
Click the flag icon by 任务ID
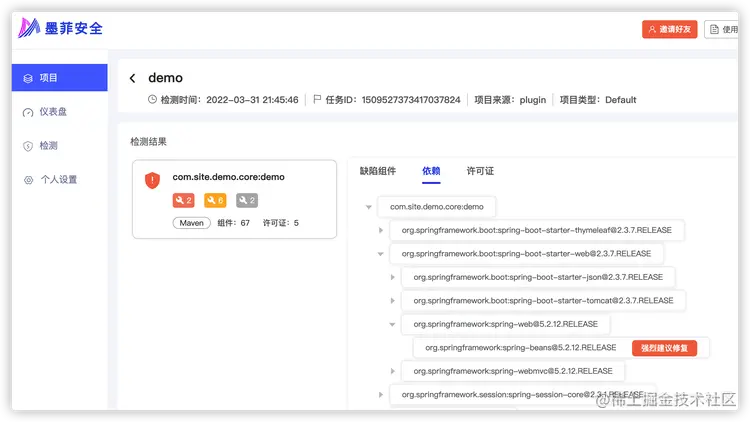[317, 100]
